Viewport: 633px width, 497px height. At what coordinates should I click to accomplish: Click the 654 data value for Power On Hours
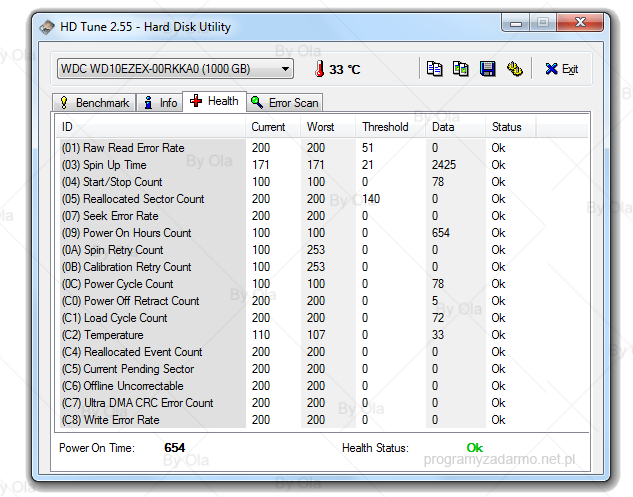click(440, 233)
